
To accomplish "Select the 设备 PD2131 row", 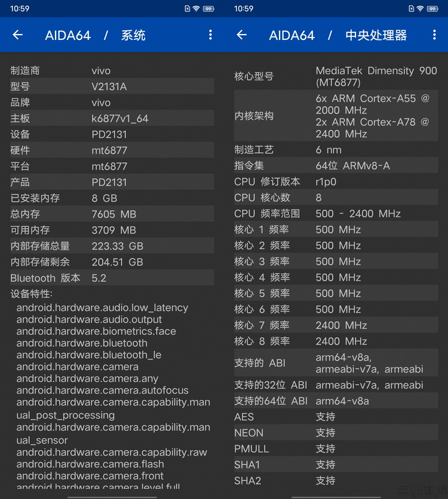I will click(112, 134).
